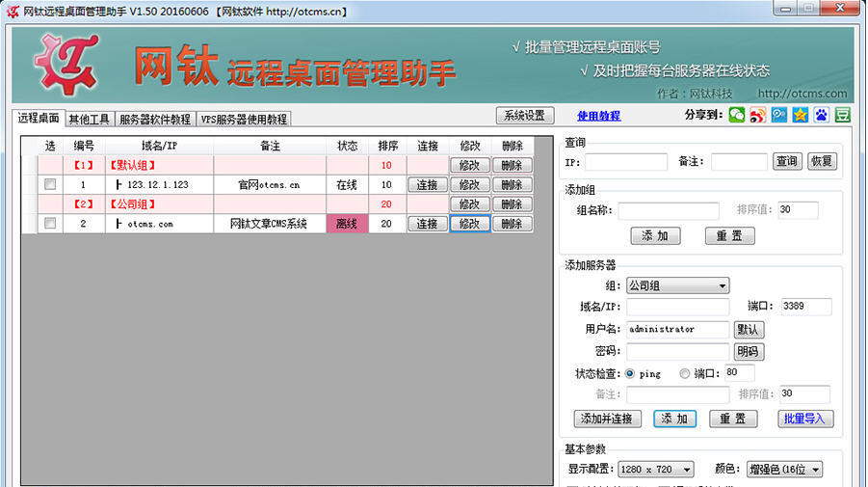Click 恢复 restore button
Viewport: 868px width, 487px height.
pyautogui.click(x=822, y=161)
